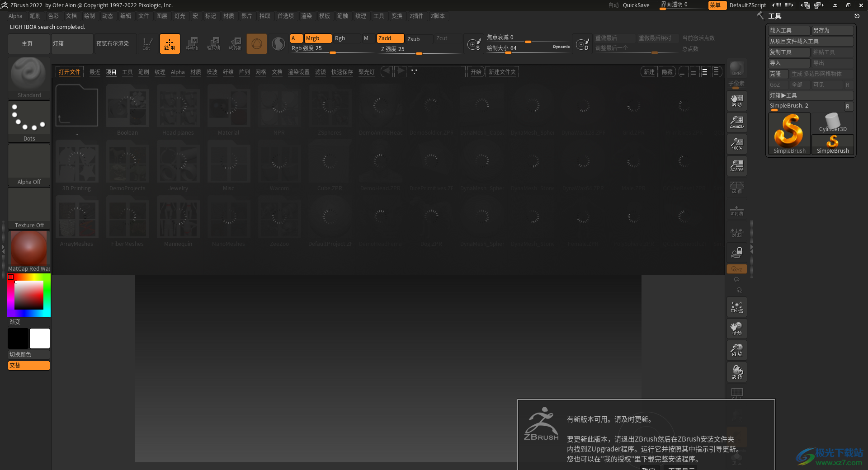The width and height of the screenshot is (868, 470).
Task: Click the Zoom2D magnifier icon
Action: (x=736, y=122)
